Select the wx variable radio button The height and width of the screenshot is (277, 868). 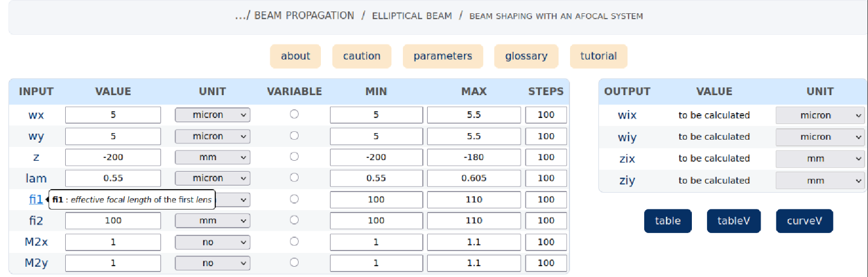(x=294, y=114)
